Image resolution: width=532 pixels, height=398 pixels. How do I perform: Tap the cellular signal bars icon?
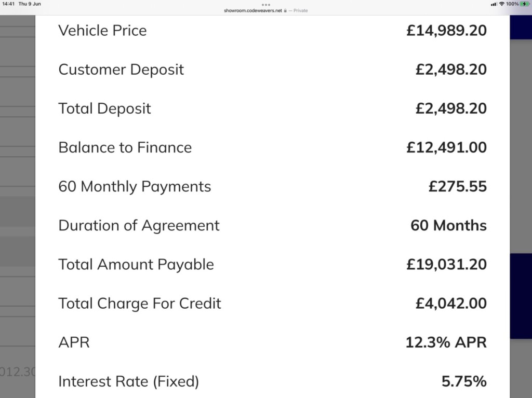pyautogui.click(x=494, y=4)
